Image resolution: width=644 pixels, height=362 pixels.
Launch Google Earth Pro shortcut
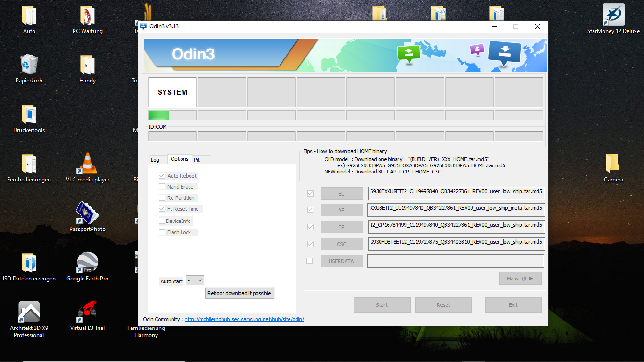[87, 267]
